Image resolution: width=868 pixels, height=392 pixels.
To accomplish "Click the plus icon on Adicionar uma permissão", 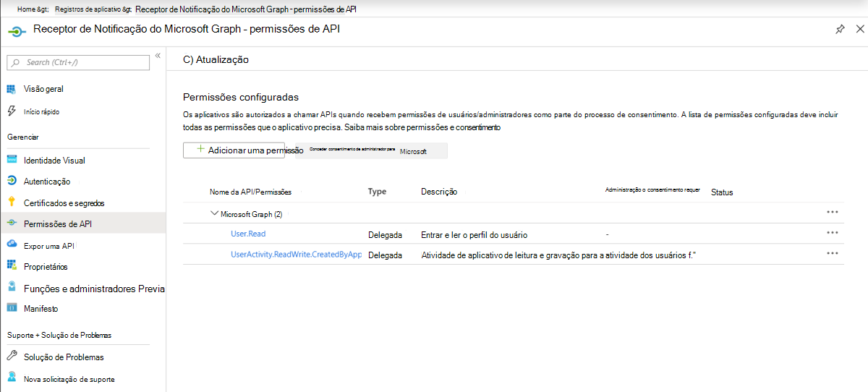I will 200,150.
